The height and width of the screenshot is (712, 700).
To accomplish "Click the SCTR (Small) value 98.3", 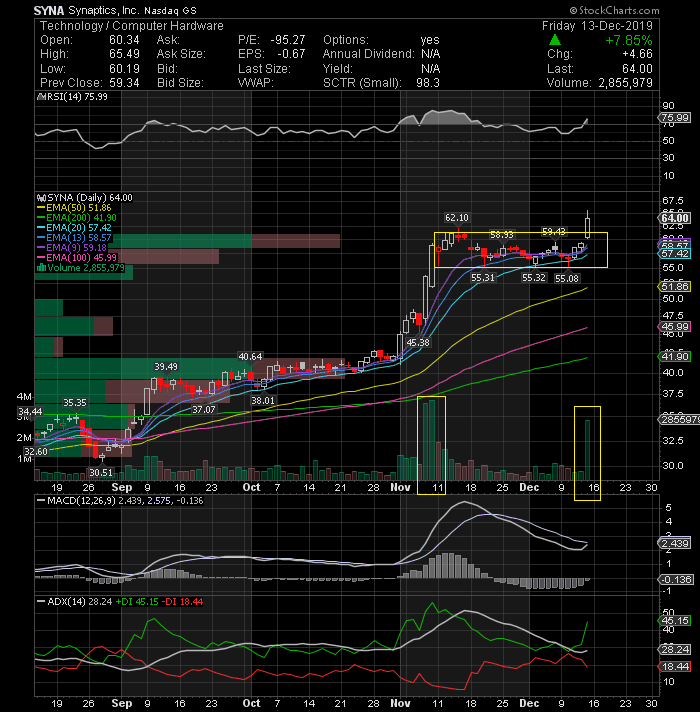I will tap(428, 83).
